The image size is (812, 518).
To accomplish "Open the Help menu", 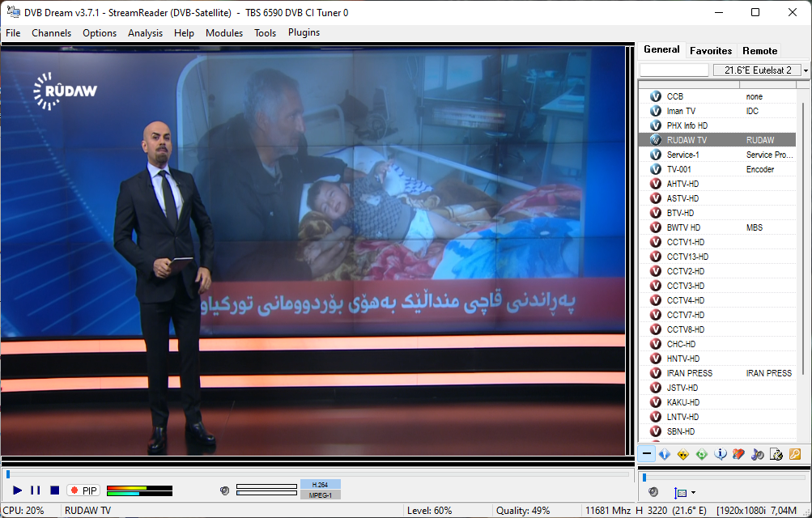I will click(184, 33).
